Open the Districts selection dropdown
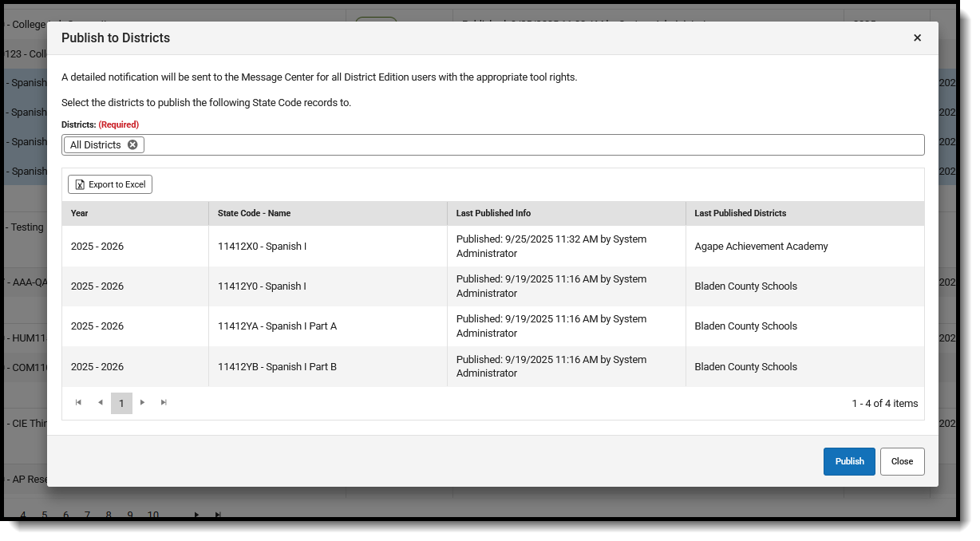Viewport: 980px width, 541px height. 479,144
